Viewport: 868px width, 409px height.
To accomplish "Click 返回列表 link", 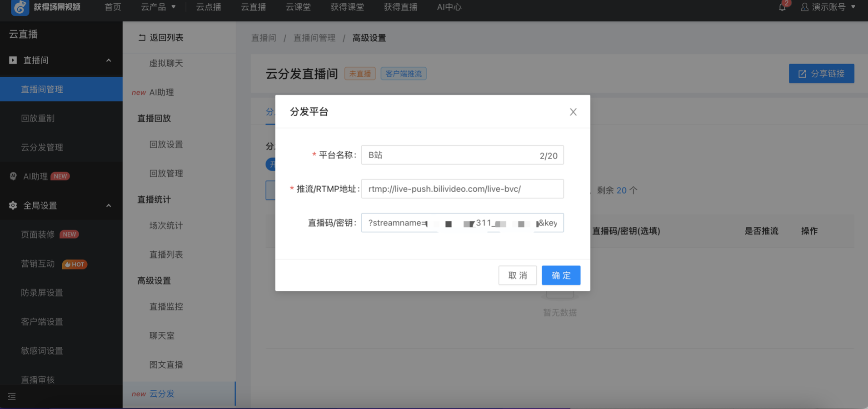I will pyautogui.click(x=166, y=38).
